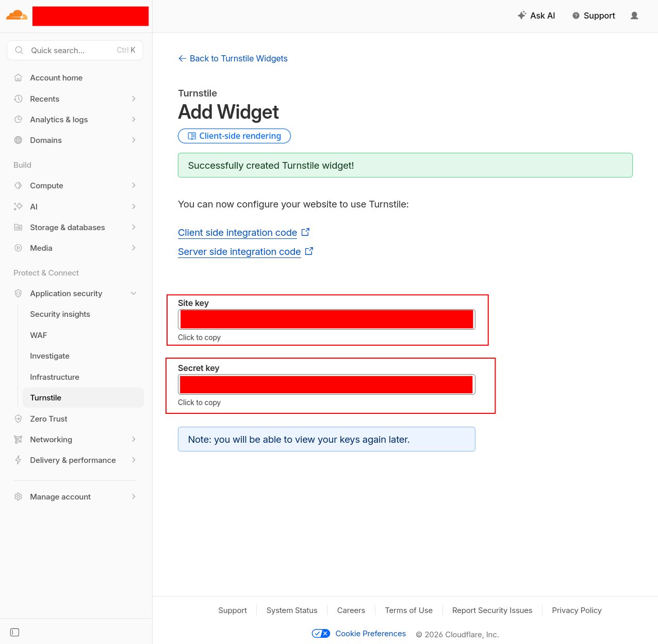Collapse the Application security chevron
This screenshot has width=658, height=644.
point(134,293)
